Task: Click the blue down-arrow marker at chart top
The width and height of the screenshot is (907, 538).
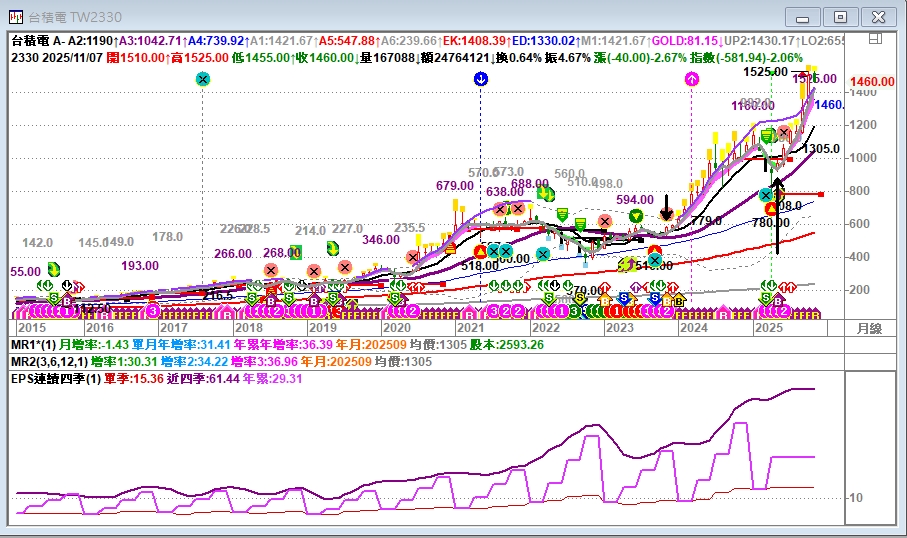Action: (481, 79)
